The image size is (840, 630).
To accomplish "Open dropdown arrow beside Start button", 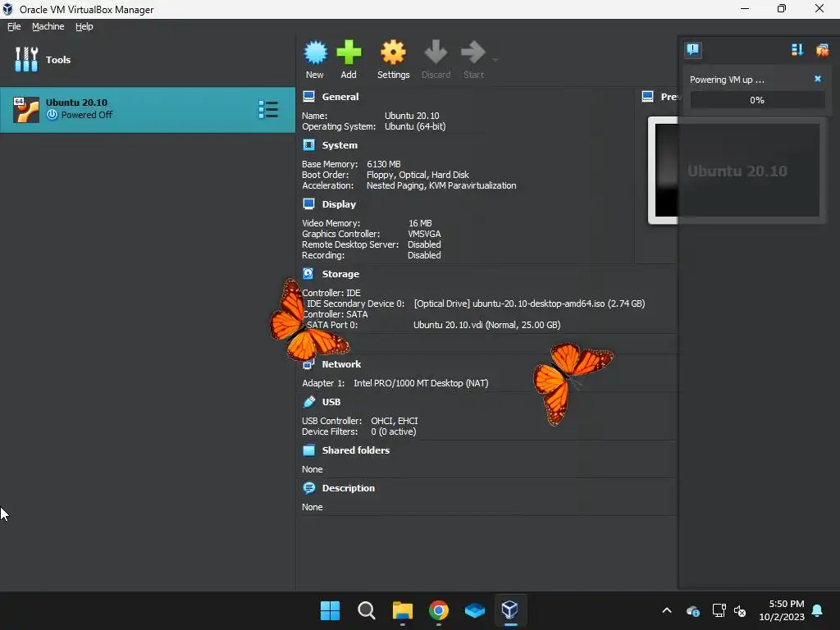I will 495,59.
